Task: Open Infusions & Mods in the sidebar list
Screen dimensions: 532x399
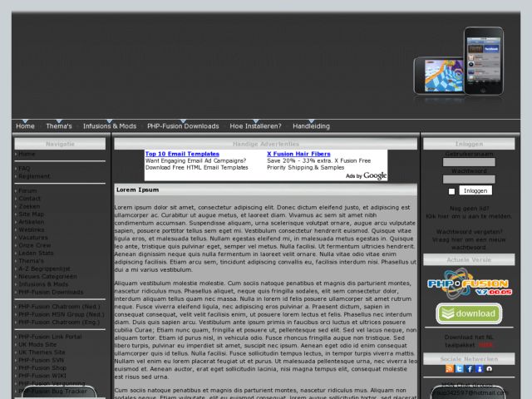Action: pyautogui.click(x=43, y=284)
